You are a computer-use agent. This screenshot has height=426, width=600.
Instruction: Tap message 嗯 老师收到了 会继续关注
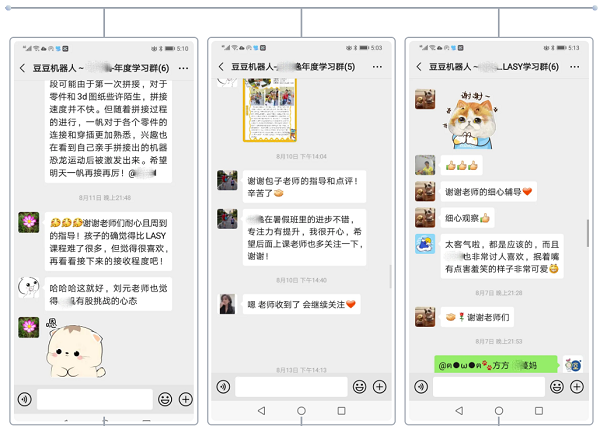[x=302, y=304]
